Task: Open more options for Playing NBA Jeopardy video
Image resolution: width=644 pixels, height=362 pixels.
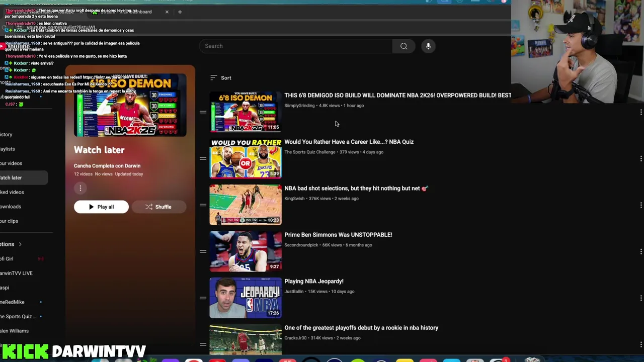Action: pyautogui.click(x=641, y=298)
